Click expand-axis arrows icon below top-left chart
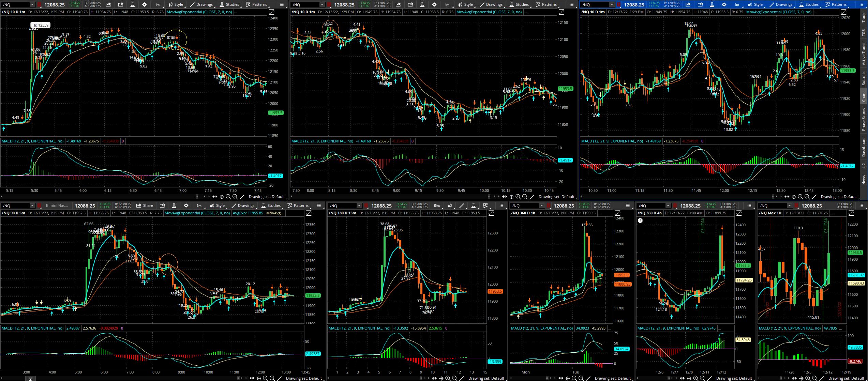The width and height of the screenshot is (868, 381). (x=215, y=197)
